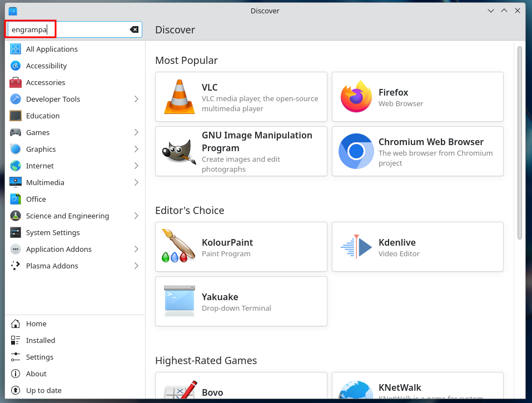Click the VLC traffic cone icon
The image size is (532, 403).
tap(179, 97)
